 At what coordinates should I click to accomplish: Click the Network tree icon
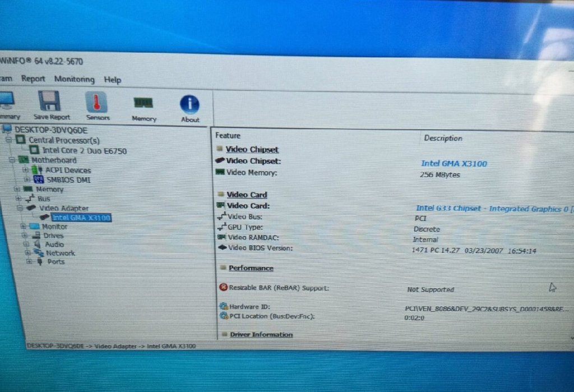coord(39,252)
